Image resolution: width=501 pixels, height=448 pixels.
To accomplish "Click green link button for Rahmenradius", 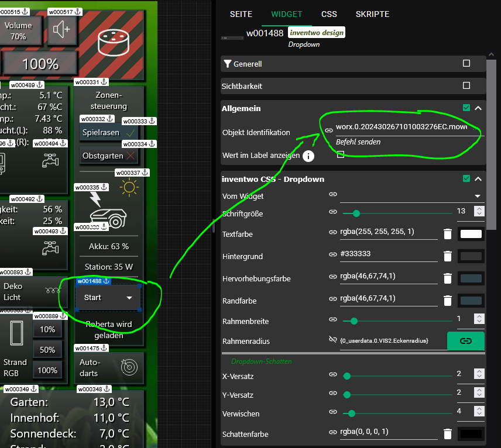I will click(x=465, y=341).
